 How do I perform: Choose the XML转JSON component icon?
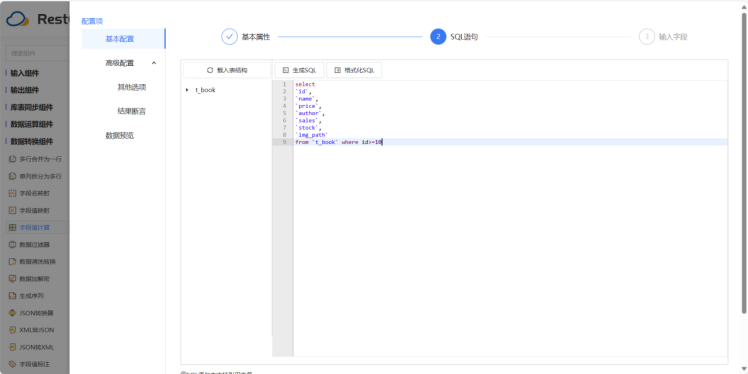click(13, 330)
